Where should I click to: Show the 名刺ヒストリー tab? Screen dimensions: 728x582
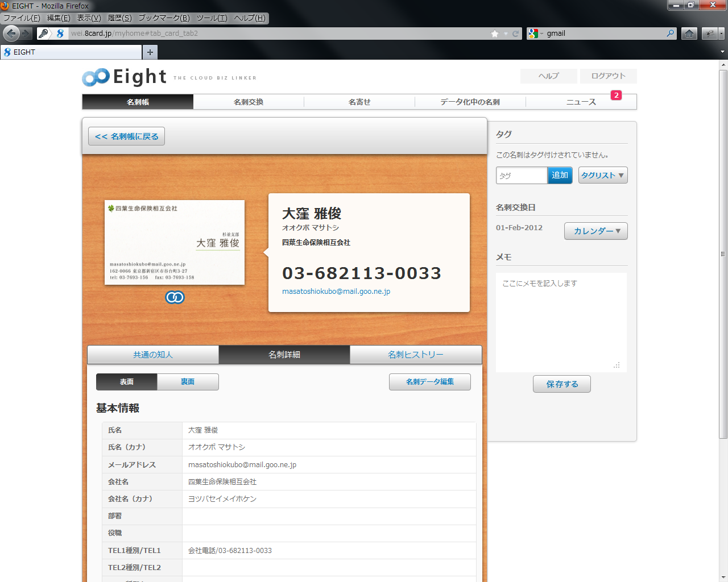[x=416, y=355]
